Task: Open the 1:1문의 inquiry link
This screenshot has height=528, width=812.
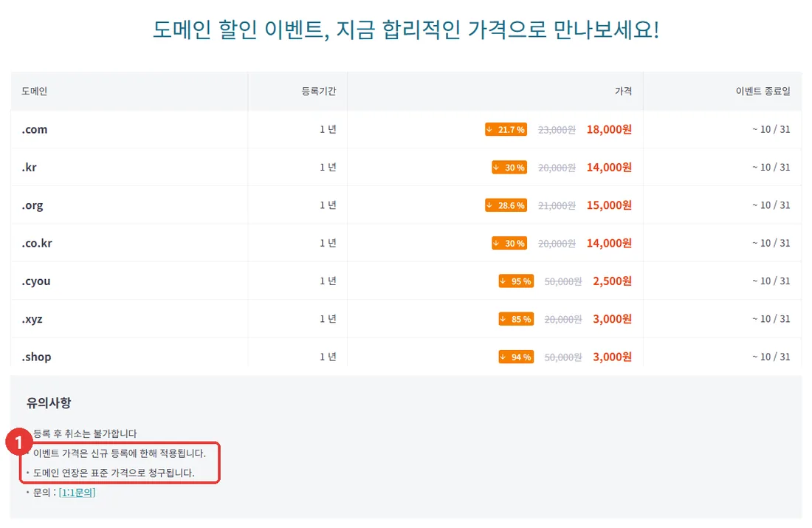Action: point(78,493)
